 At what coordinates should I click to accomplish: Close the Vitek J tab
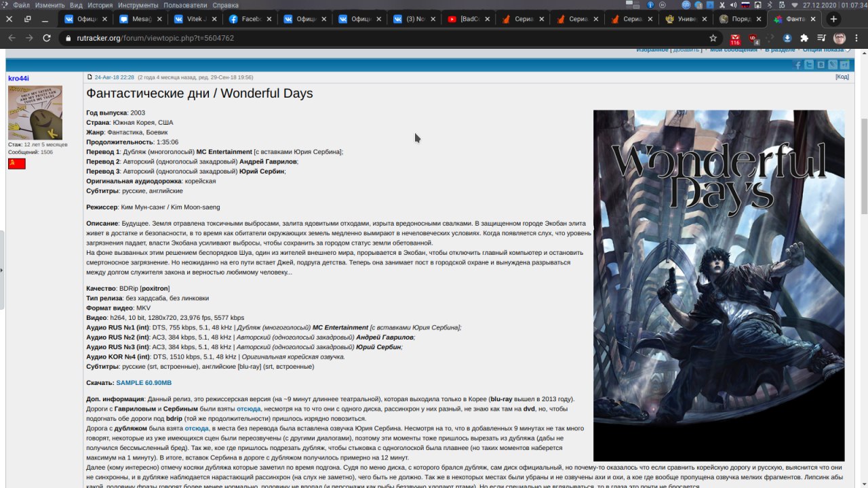point(213,19)
